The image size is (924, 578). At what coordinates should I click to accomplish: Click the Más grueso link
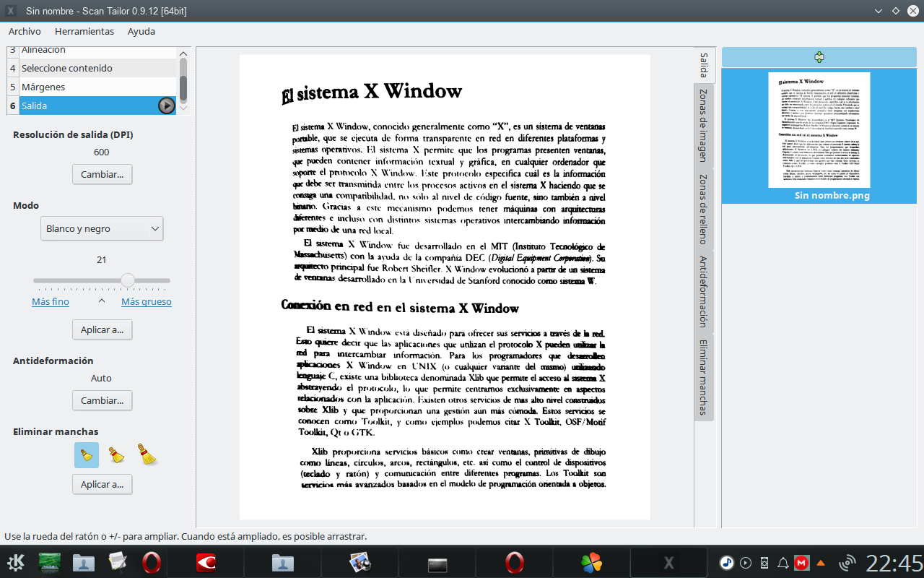tap(147, 301)
